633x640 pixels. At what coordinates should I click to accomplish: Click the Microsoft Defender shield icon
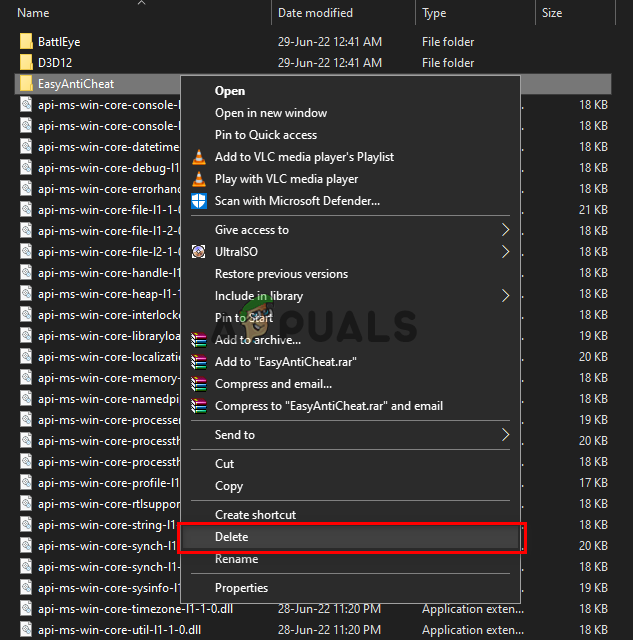199,201
